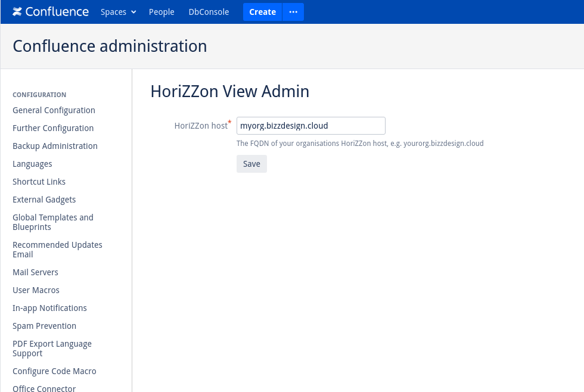Click the Confluence administration title
Screen dimensions: 584x392
point(110,46)
